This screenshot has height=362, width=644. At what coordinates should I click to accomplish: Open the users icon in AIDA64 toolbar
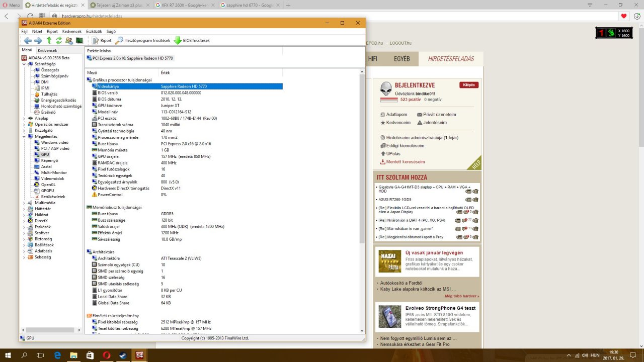point(69,41)
